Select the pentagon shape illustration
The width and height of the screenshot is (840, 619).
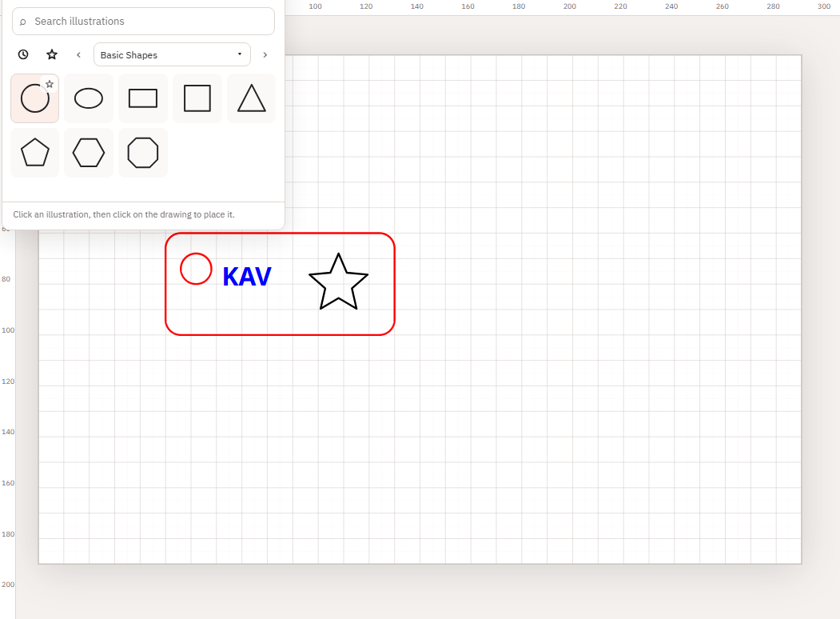tap(35, 153)
